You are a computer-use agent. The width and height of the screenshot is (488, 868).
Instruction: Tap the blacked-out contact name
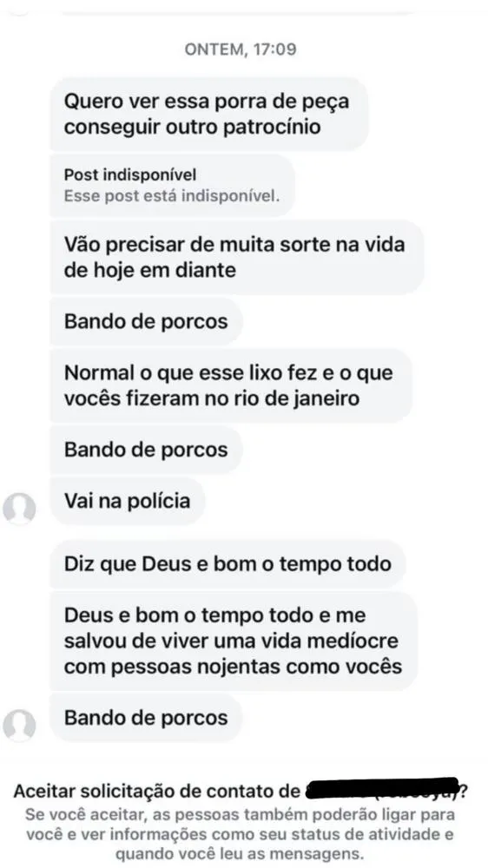pos(382,790)
